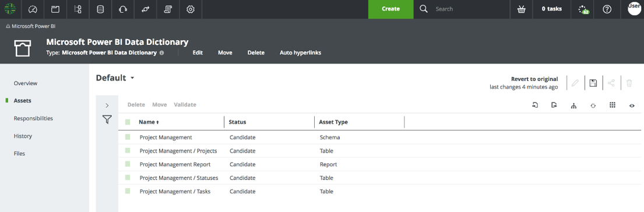The image size is (644, 212).
Task: Open the Policy manager scroll icon
Action: 168,9
